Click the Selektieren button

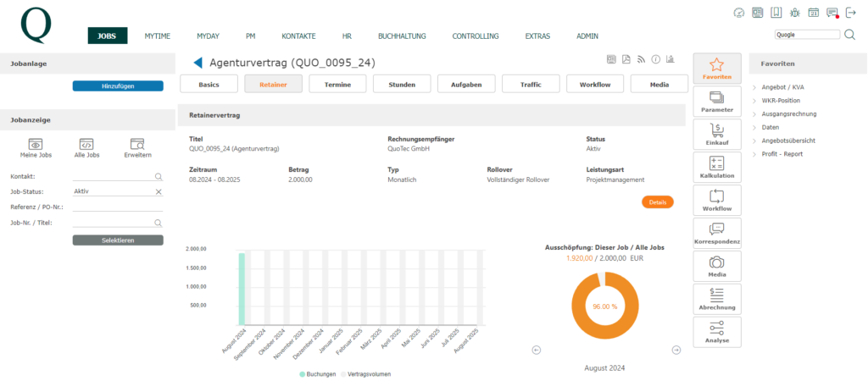pyautogui.click(x=118, y=240)
